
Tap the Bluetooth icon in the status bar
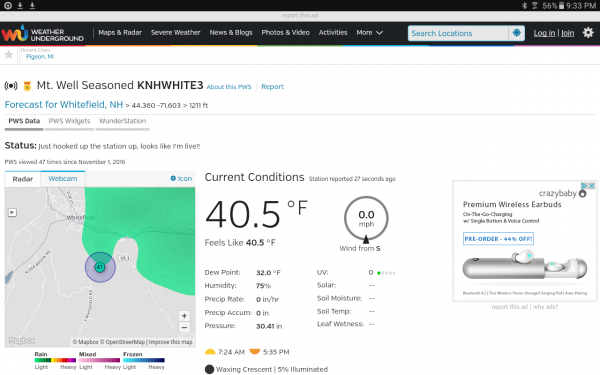(x=524, y=5)
